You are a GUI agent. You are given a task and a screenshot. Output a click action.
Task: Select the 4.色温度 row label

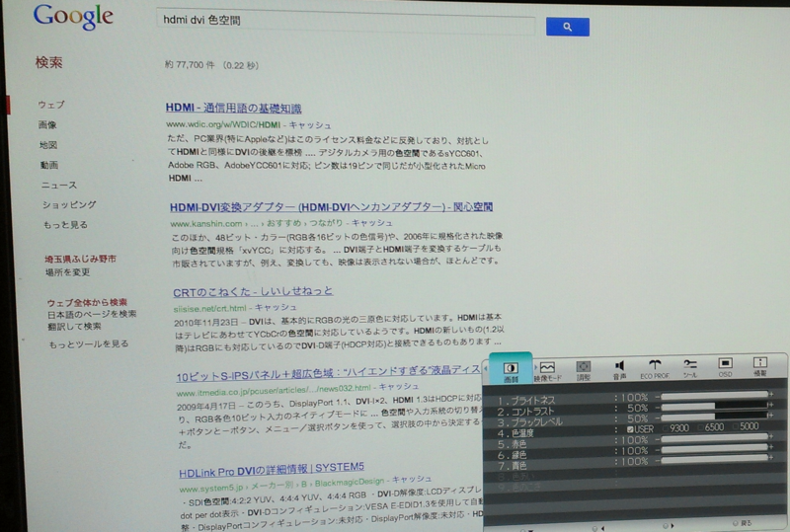click(x=515, y=433)
